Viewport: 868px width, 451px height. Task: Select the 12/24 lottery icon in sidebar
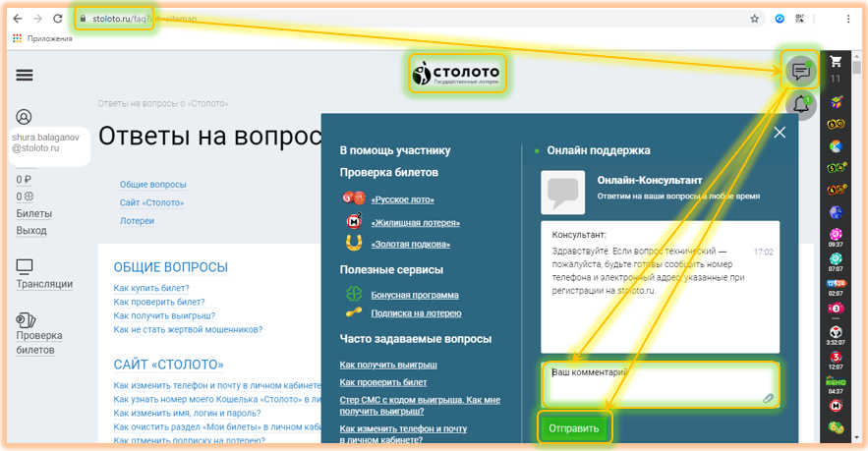coord(836,283)
